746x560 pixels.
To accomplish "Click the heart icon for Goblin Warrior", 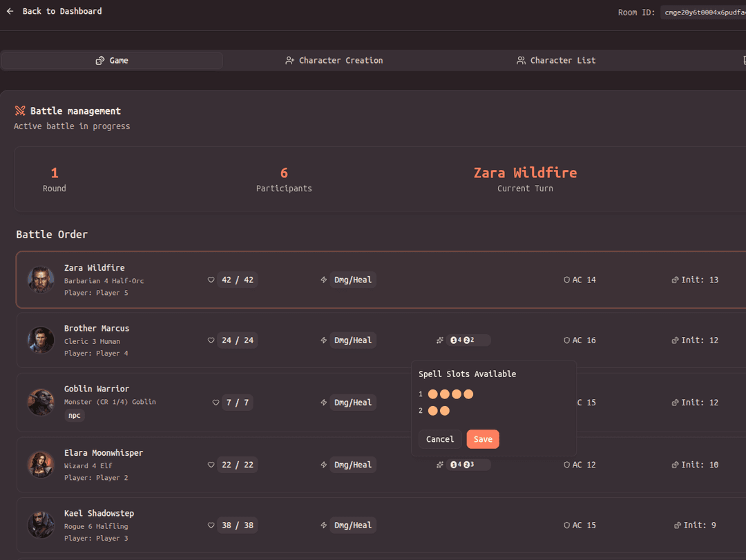I will [x=216, y=402].
